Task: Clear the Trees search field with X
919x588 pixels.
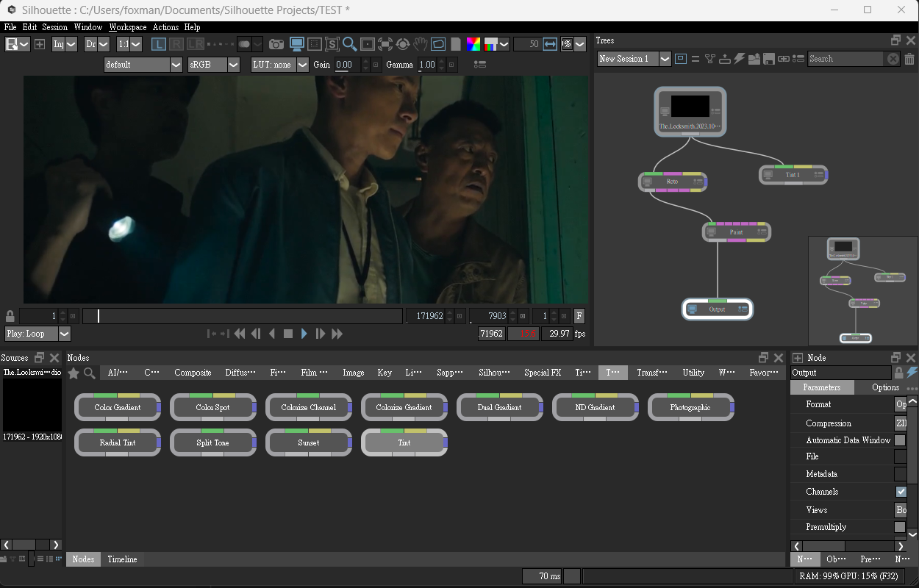Action: [x=893, y=59]
